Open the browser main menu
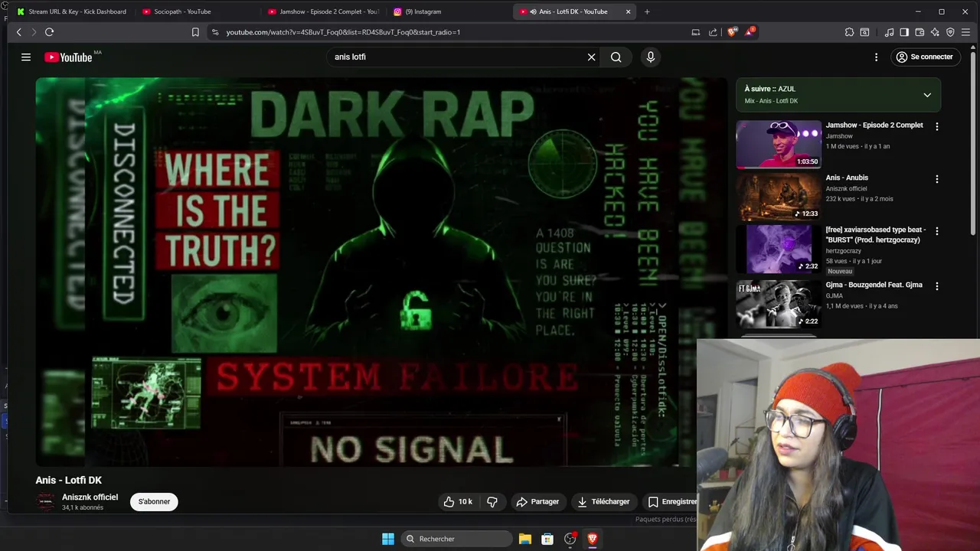Screen dimensions: 980x551 coord(966,32)
